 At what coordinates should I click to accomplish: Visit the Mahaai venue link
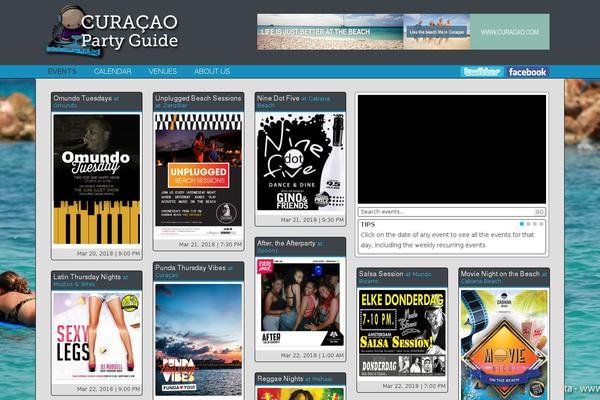[322, 379]
